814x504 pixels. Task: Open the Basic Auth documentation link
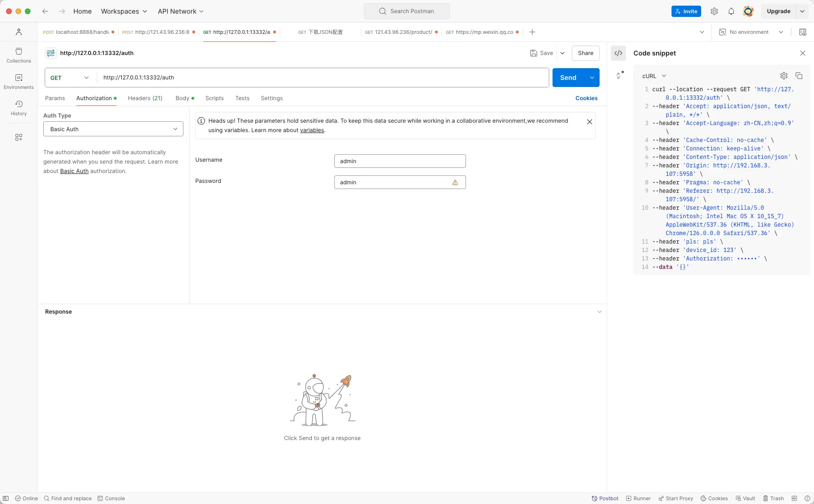tap(74, 171)
